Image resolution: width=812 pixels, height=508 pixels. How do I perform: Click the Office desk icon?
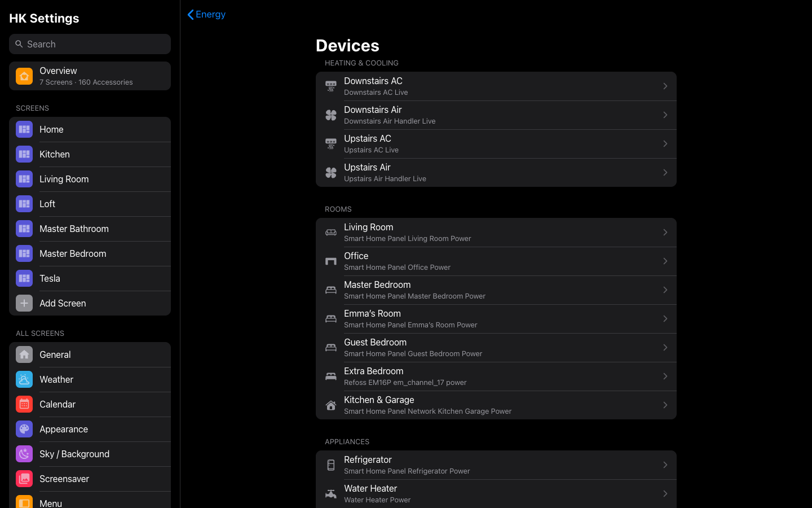[x=331, y=261]
